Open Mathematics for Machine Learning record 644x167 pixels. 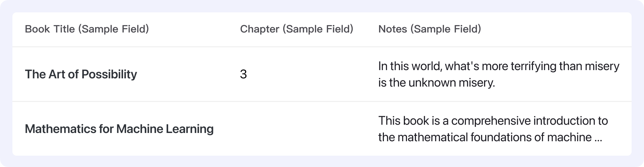(119, 129)
